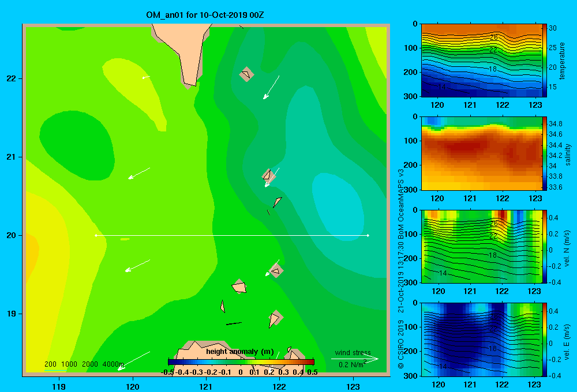The image size is (577, 392).
Task: Click the small island near 121.5E 22N
Action: [x=246, y=74]
